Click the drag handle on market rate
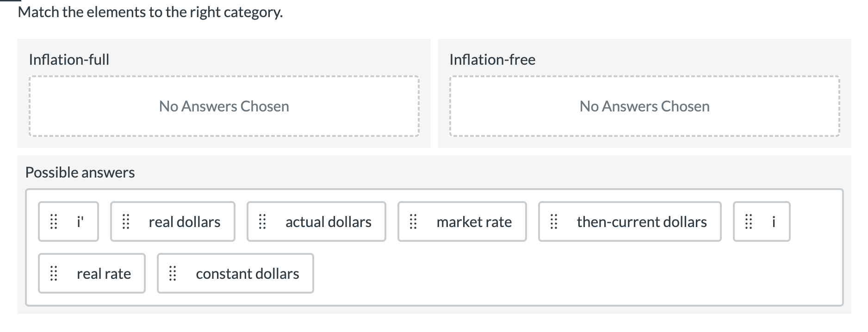The image size is (868, 332). coord(413,221)
